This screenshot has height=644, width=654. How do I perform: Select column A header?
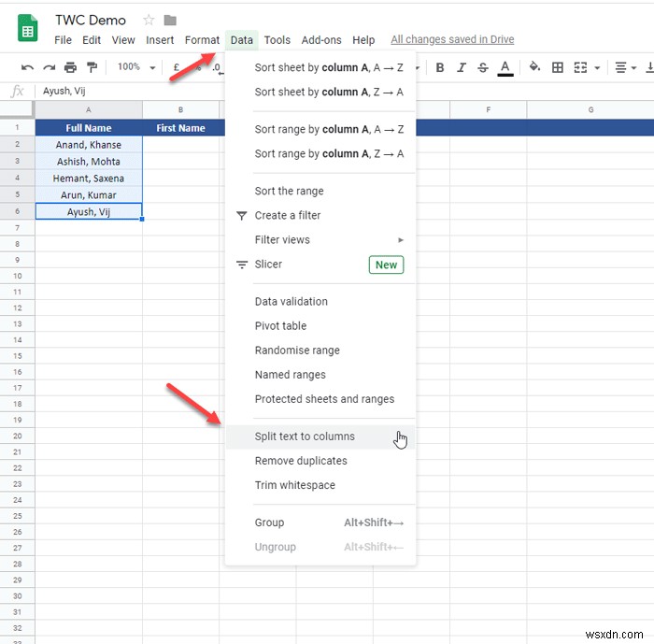(x=89, y=109)
